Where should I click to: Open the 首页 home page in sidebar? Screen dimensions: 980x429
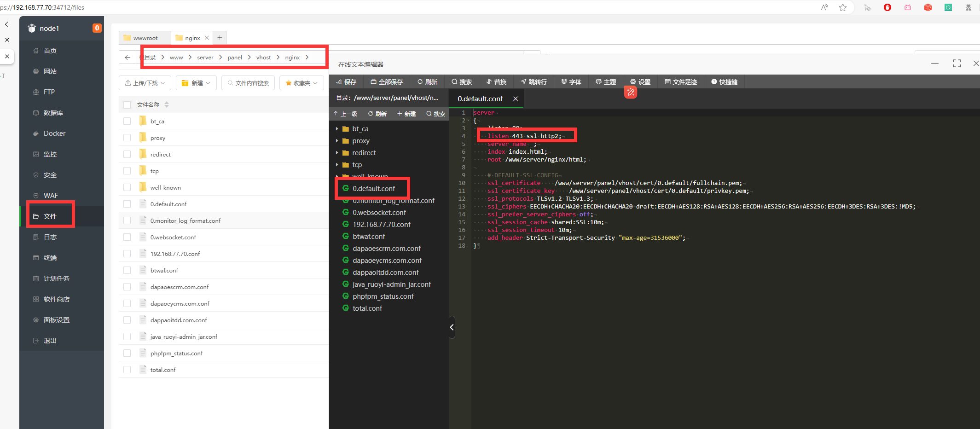coord(50,51)
